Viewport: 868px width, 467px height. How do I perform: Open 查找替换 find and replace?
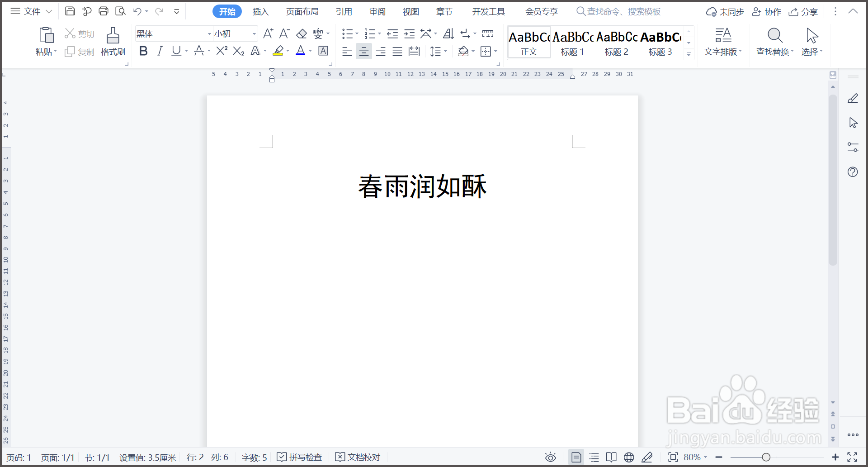click(x=774, y=42)
